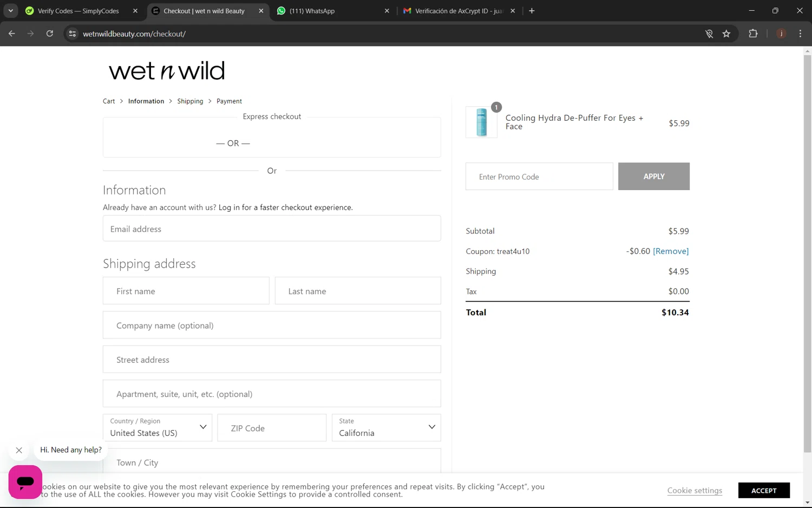
Task: Reload the checkout page
Action: click(x=50, y=34)
